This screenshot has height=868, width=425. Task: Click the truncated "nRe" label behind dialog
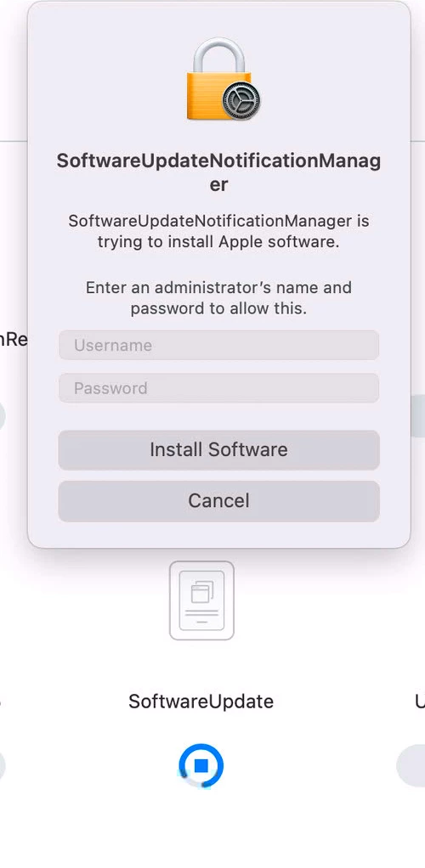tap(14, 340)
